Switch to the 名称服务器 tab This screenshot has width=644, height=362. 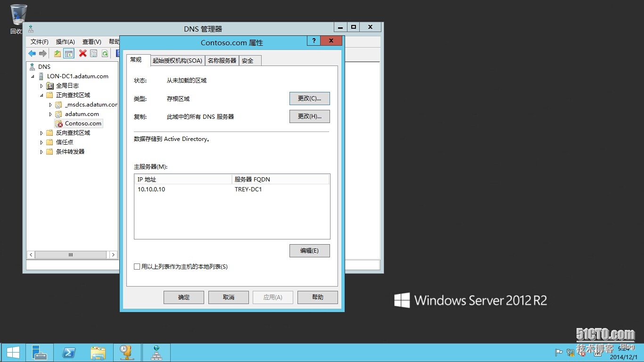point(222,61)
